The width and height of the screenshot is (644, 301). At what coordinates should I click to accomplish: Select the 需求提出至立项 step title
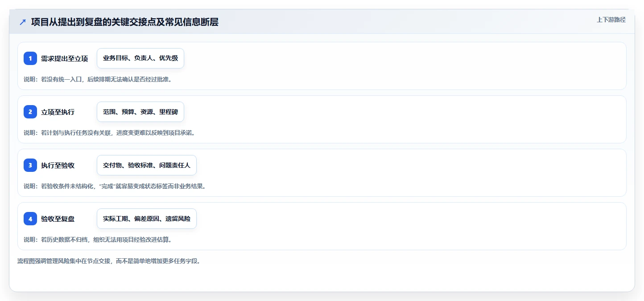pos(65,58)
